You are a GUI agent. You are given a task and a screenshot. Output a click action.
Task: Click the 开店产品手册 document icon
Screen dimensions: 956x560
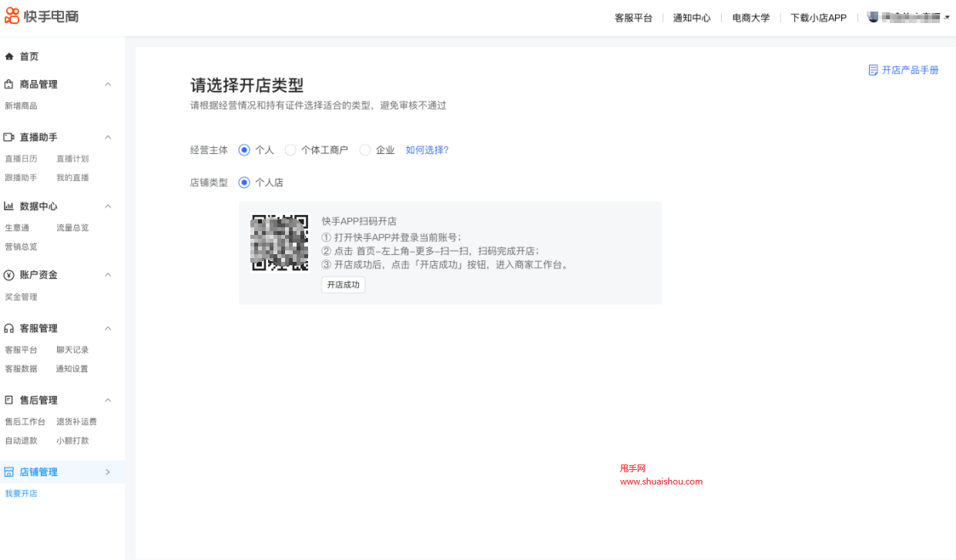coord(873,70)
